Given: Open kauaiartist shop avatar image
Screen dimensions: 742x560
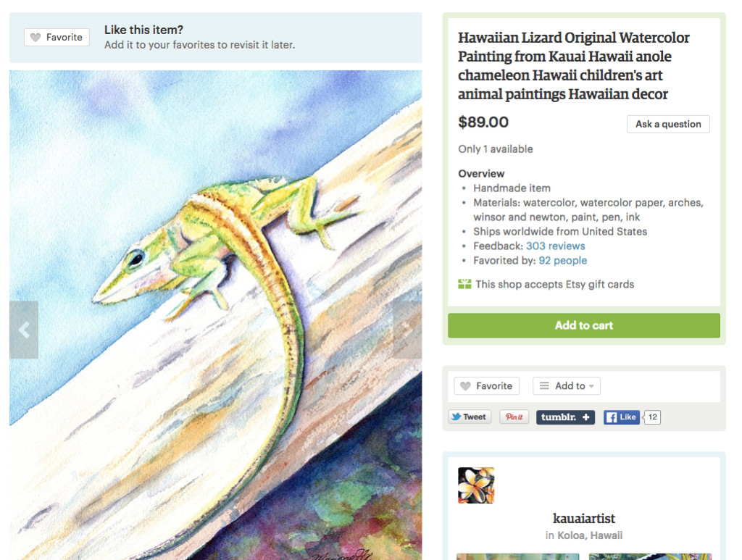Looking at the screenshot, I should pyautogui.click(x=476, y=485).
